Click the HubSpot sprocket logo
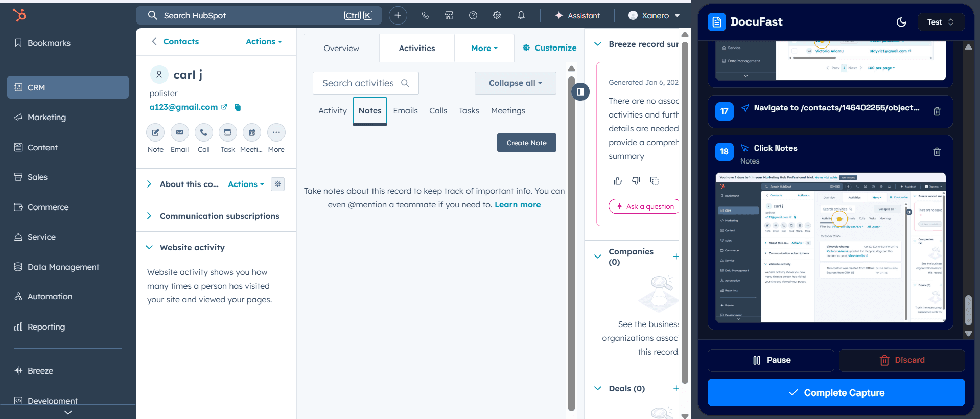This screenshot has height=419, width=980. pos(19,15)
